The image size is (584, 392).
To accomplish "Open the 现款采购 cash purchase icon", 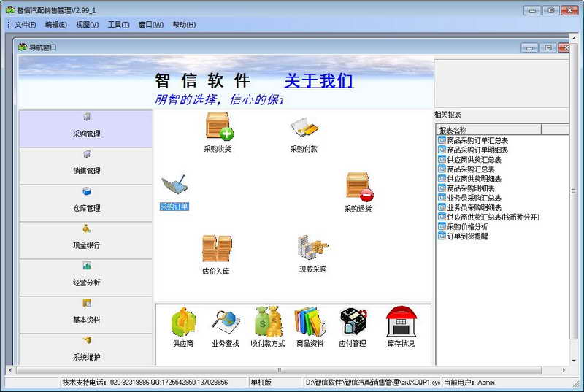I will 313,254.
